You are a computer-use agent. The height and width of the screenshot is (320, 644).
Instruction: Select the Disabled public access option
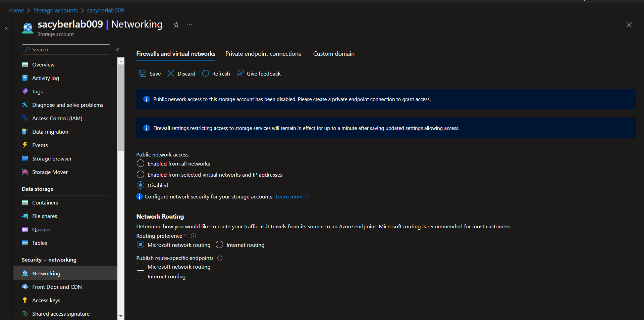coord(141,185)
